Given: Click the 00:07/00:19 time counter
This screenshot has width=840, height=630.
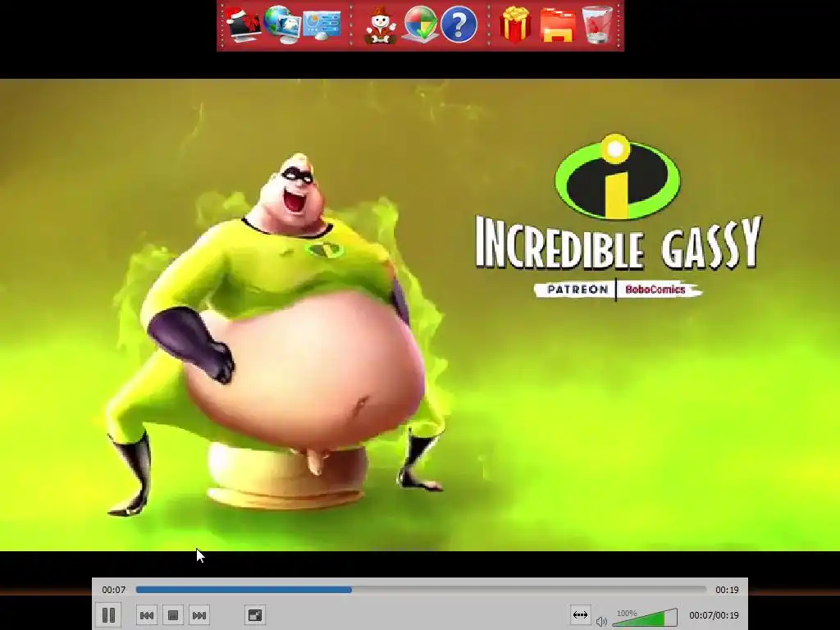Looking at the screenshot, I should coord(714,615).
